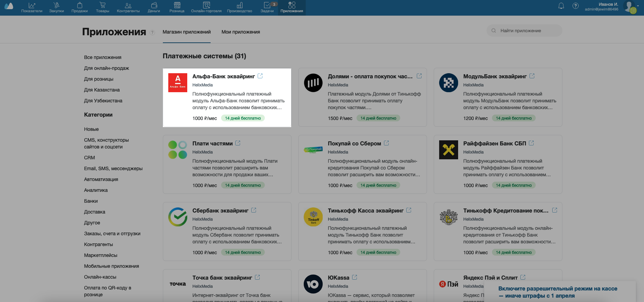The height and width of the screenshot is (302, 644).
Task: Click the разрешительный режим notification banner
Action: (x=557, y=292)
